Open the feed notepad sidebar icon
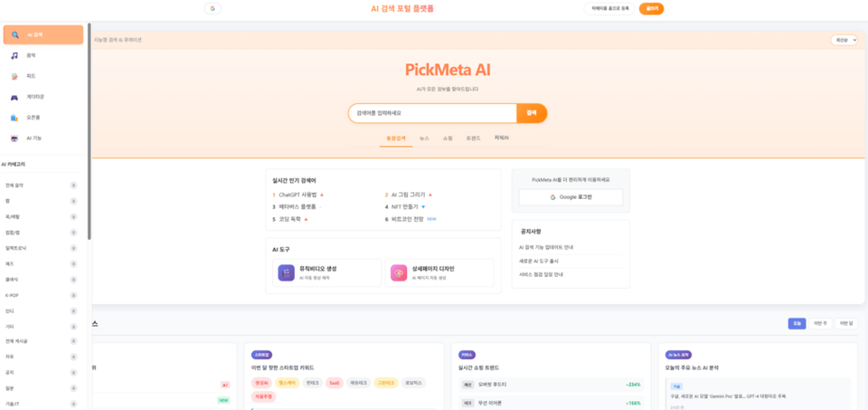This screenshot has width=868, height=410. 15,76
